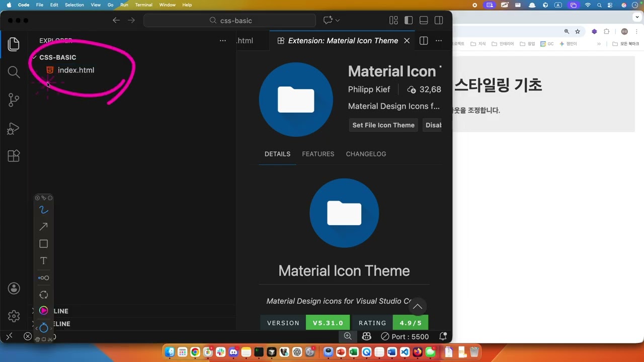
Task: Toggle the secondary side bar visibility
Action: (439, 20)
